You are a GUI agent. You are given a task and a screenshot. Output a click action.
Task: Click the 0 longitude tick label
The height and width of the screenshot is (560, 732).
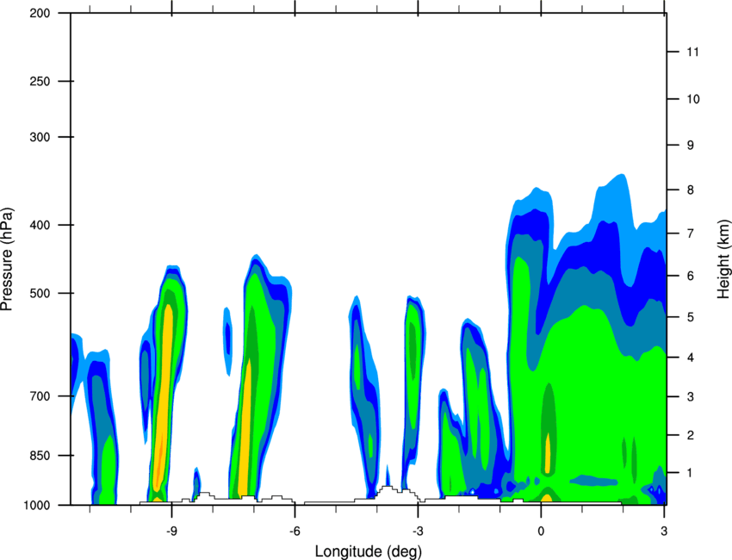click(541, 531)
